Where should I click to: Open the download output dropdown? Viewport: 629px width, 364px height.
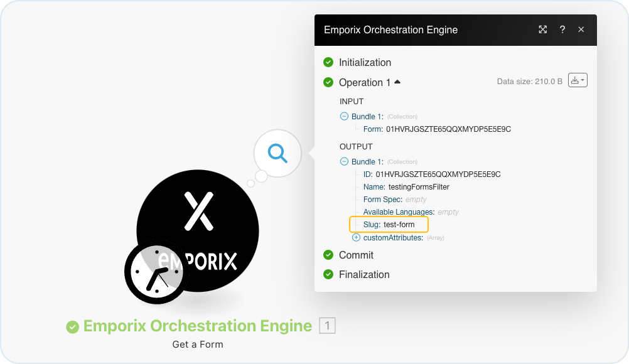pos(578,80)
